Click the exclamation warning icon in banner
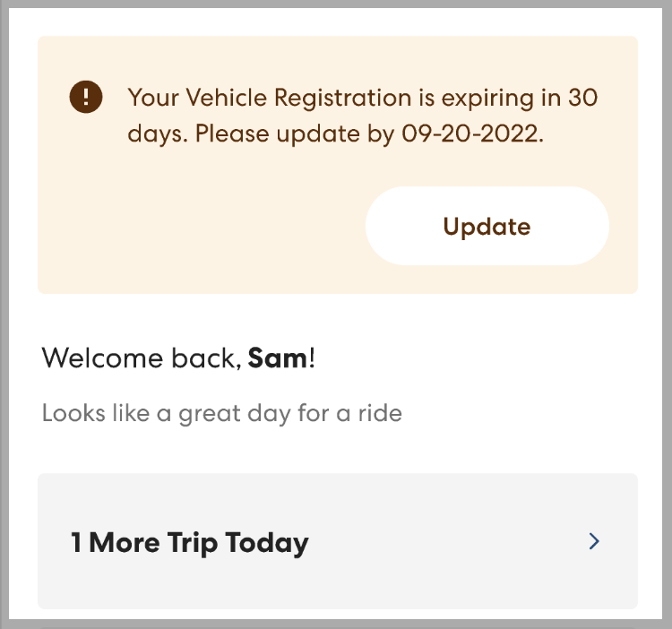The image size is (672, 629). [x=86, y=97]
